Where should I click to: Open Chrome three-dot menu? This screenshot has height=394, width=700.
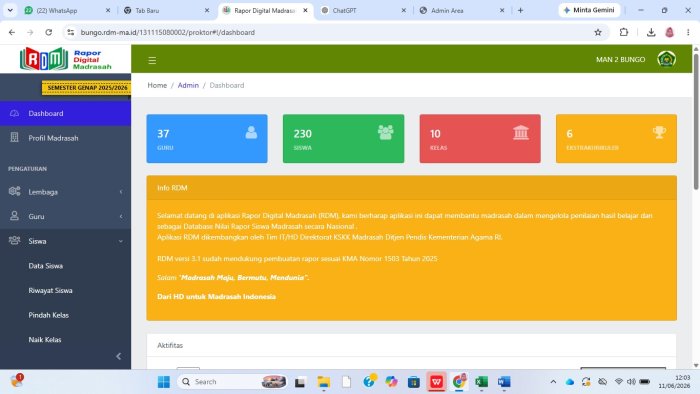pyautogui.click(x=688, y=32)
